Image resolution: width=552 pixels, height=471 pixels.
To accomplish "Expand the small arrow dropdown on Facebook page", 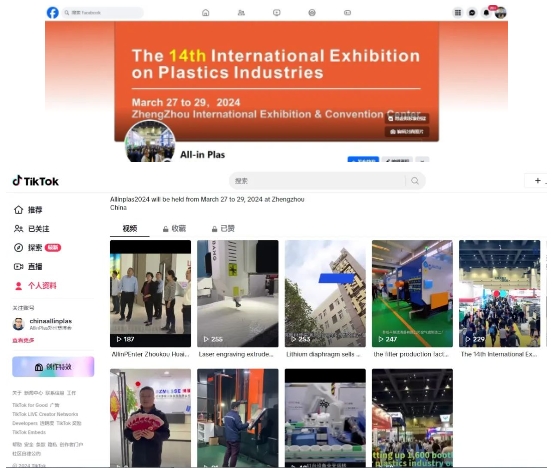I will (x=422, y=159).
